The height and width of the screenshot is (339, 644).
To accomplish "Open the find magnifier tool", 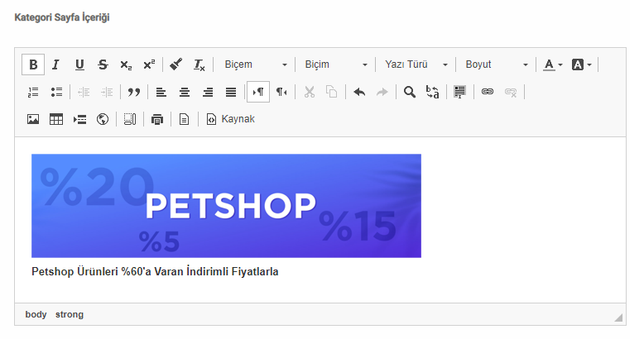I will pos(409,92).
